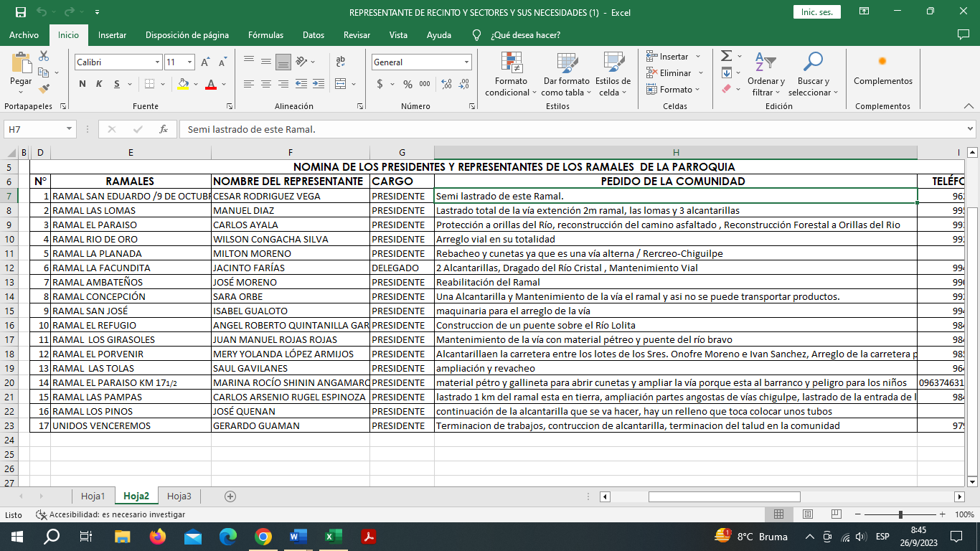This screenshot has width=980, height=551.
Task: Click the font color red A swatch
Action: pyautogui.click(x=211, y=84)
